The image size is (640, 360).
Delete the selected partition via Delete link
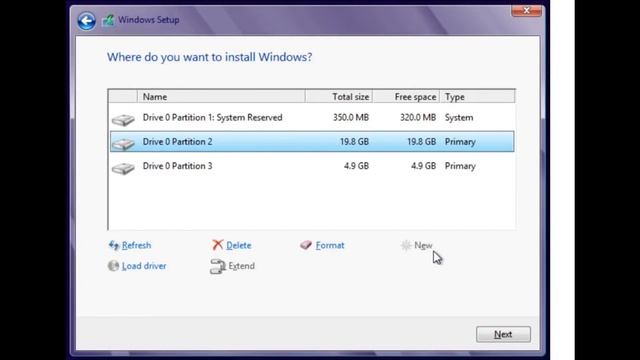(x=239, y=245)
